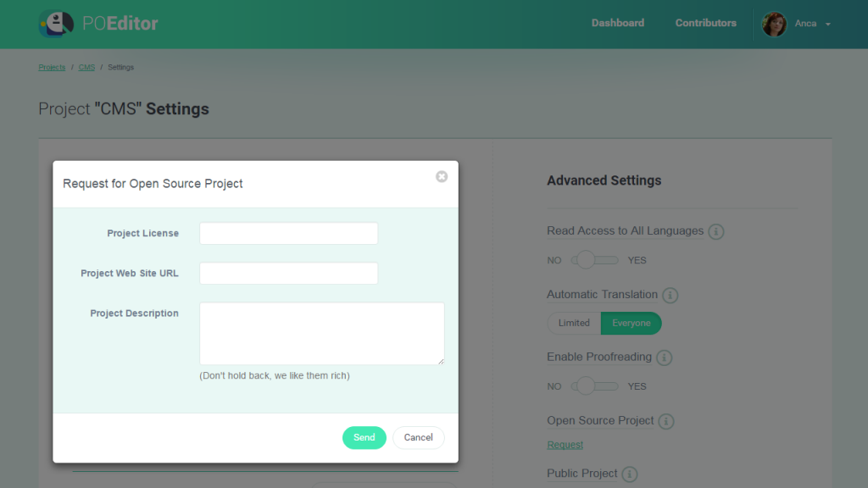Open info tooltip for Read Access to All Languages

pos(716,230)
